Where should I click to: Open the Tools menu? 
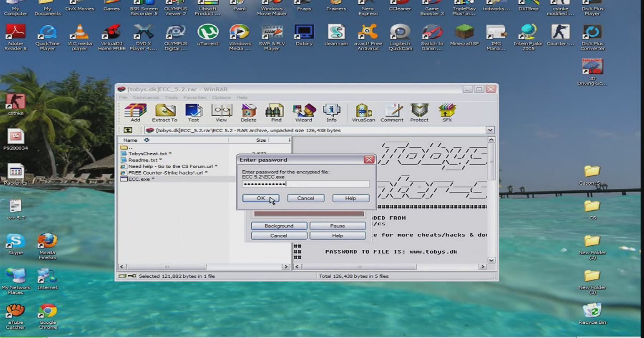[x=171, y=97]
